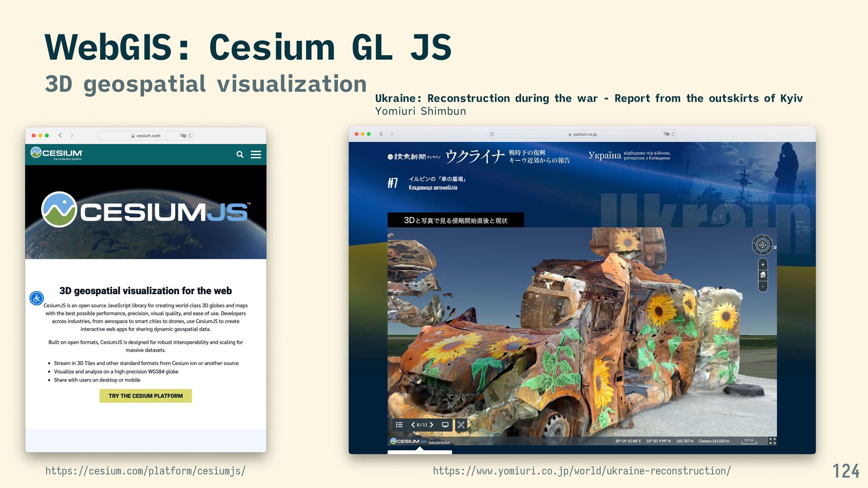Open the Data attribution link
868x488 pixels.
[439, 442]
